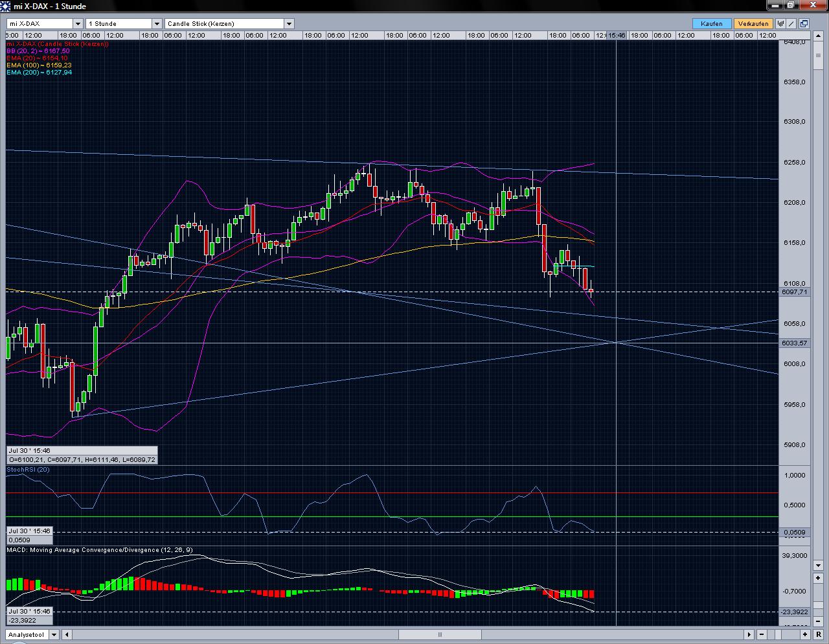829x644 pixels.
Task: Click the MACD panel title label
Action: click(100, 550)
